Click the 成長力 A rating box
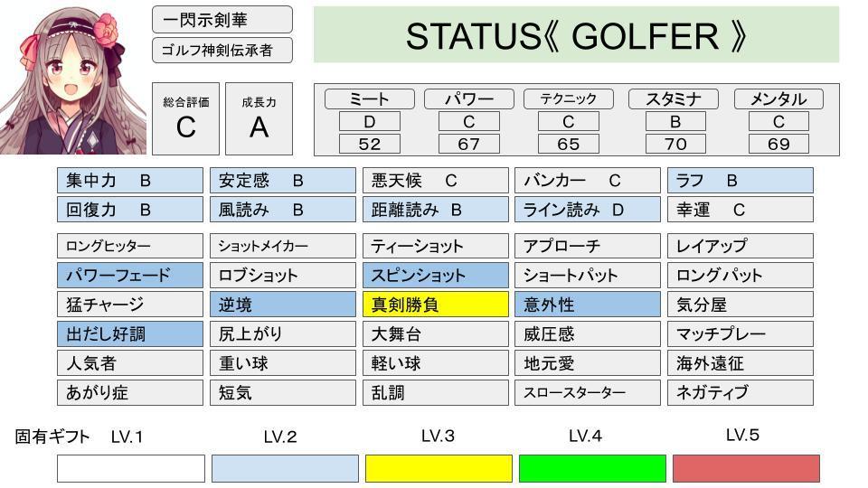Screen dimensions: 868x488 click(259, 119)
